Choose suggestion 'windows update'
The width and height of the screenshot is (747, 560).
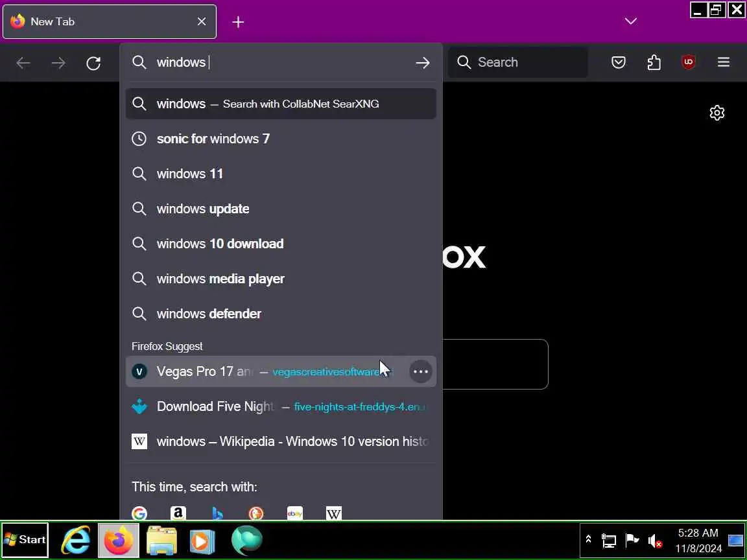pos(281,209)
